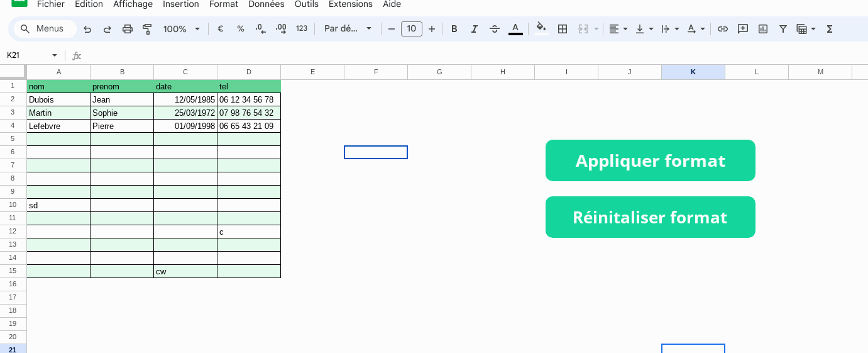The width and height of the screenshot is (868, 353).
Task: Click the create filter funnel icon
Action: click(783, 29)
